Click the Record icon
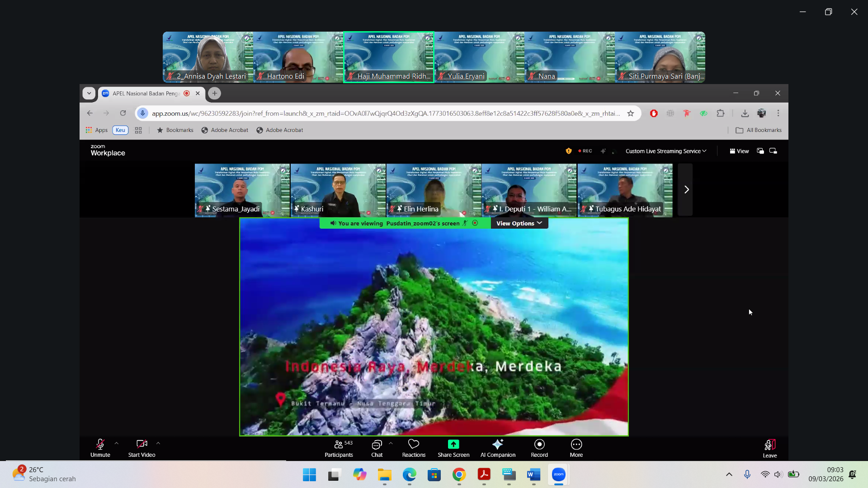 coord(539,445)
